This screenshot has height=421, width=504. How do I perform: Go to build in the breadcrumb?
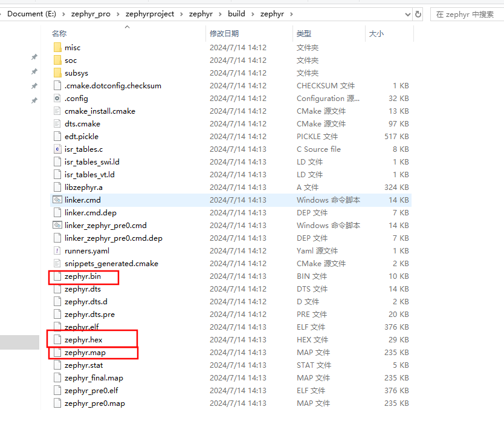click(x=236, y=14)
